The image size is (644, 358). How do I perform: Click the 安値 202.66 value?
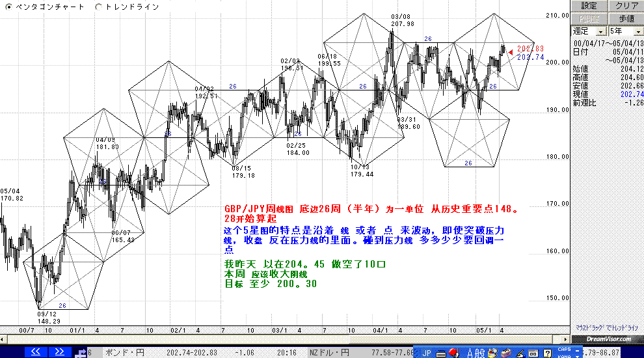click(632, 86)
